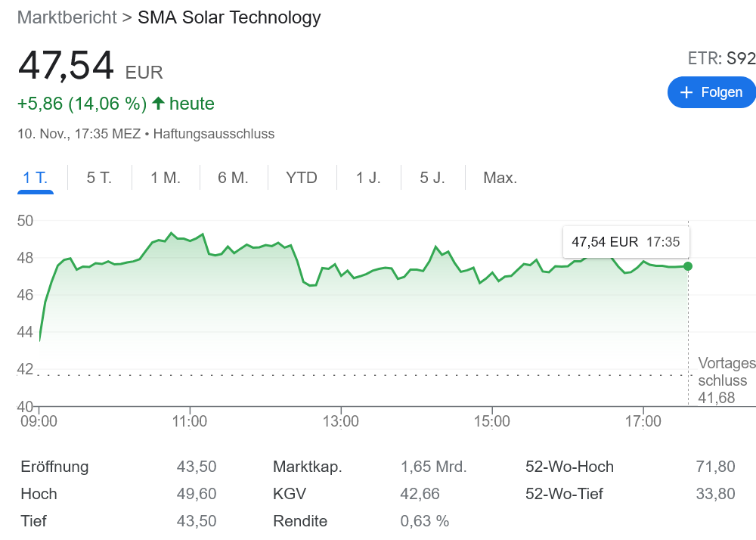Image resolution: width=756 pixels, height=540 pixels.
Task: Show the YTD performance tab
Action: (x=302, y=177)
